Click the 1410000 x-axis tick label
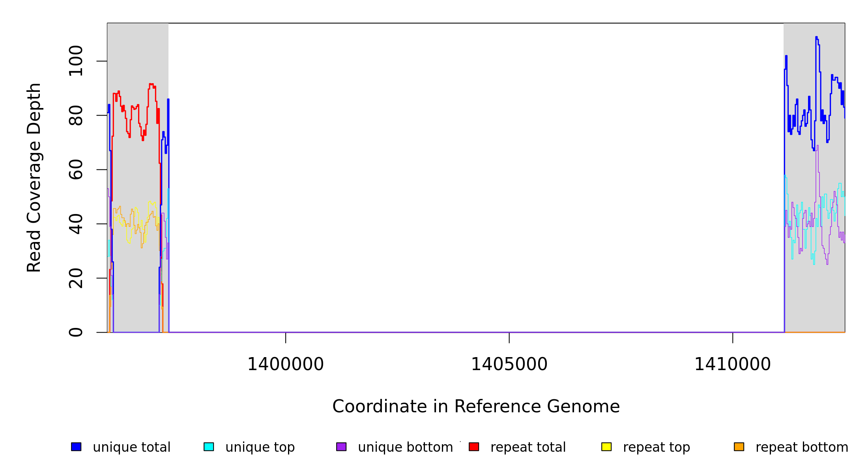This screenshot has width=868, height=473. [732, 364]
